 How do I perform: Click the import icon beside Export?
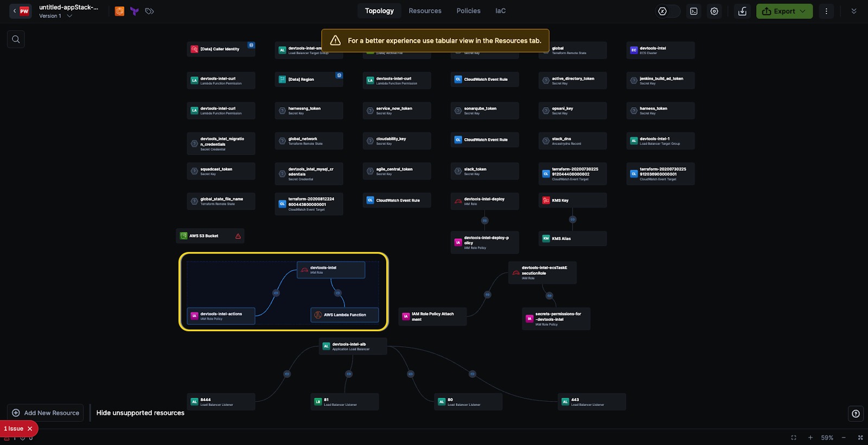click(743, 11)
